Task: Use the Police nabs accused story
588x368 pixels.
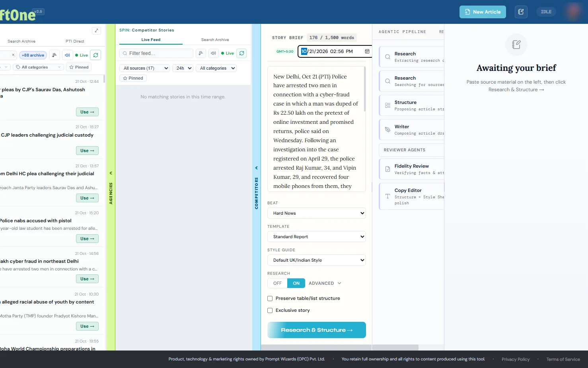Action: pyautogui.click(x=87, y=239)
